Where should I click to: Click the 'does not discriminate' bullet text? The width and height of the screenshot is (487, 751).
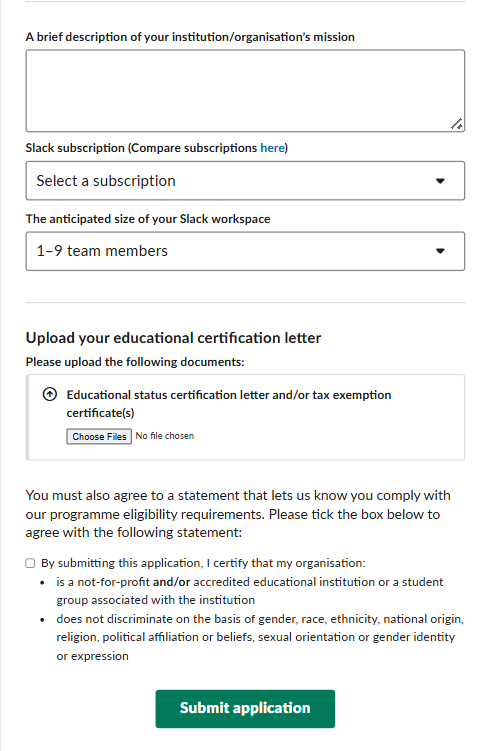point(260,637)
